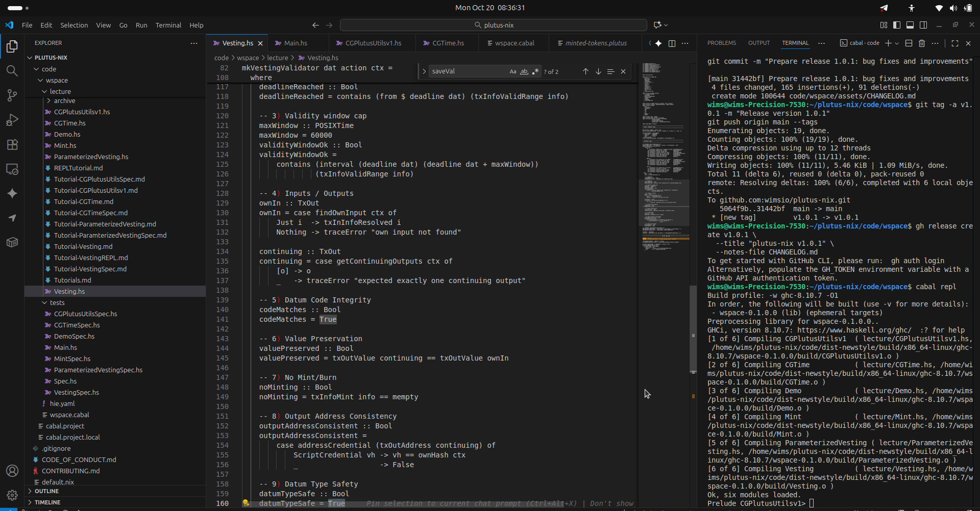Viewport: 980px width, 511px height.
Task: Go to next find match arrow
Action: pyautogui.click(x=598, y=72)
